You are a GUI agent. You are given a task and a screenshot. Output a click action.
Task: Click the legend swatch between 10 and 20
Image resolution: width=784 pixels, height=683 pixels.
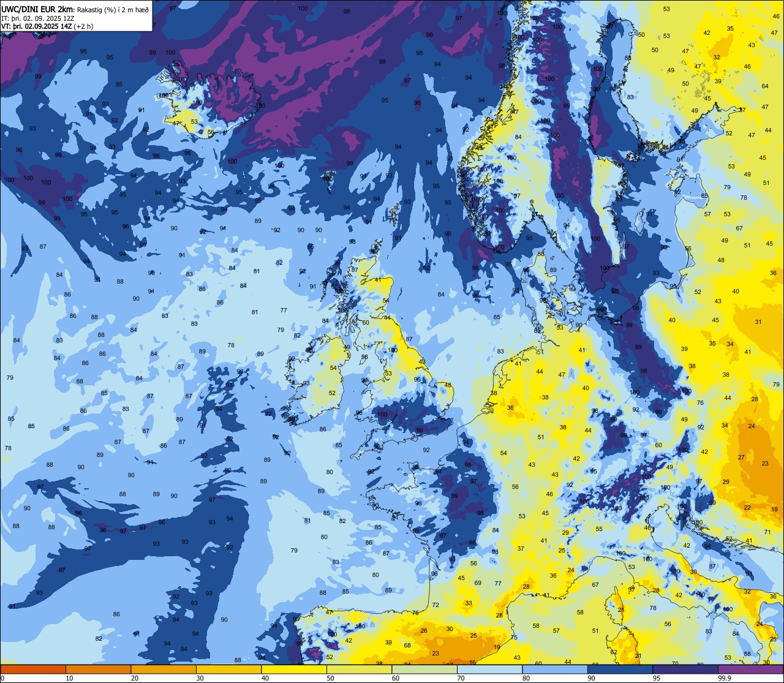click(x=98, y=669)
